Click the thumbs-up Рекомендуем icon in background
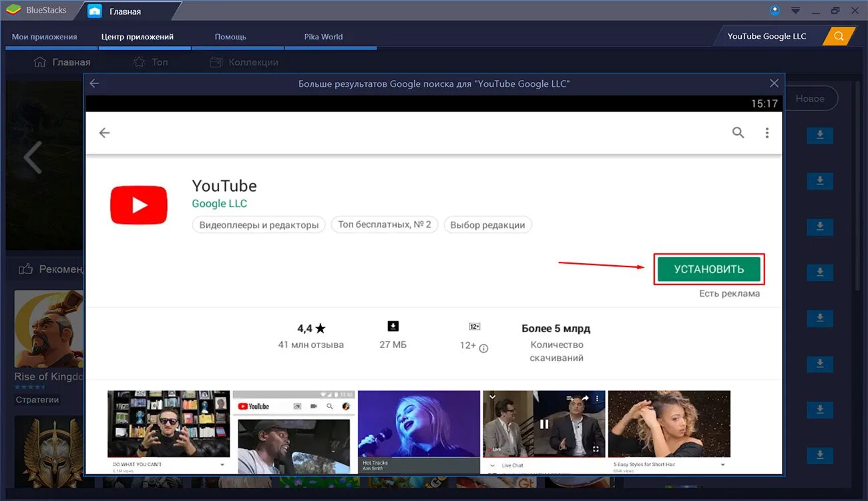 point(26,269)
